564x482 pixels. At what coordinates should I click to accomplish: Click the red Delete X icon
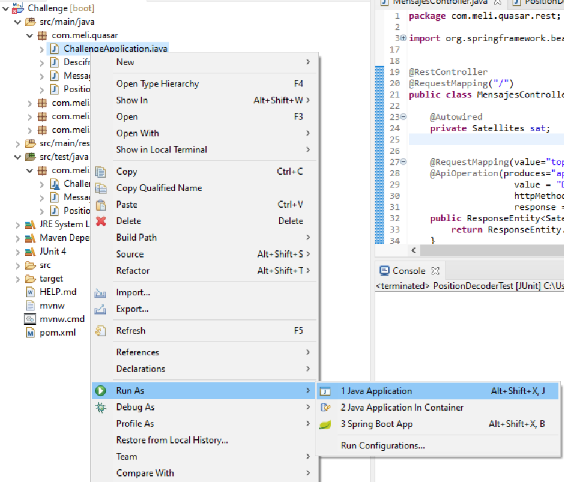(x=101, y=221)
